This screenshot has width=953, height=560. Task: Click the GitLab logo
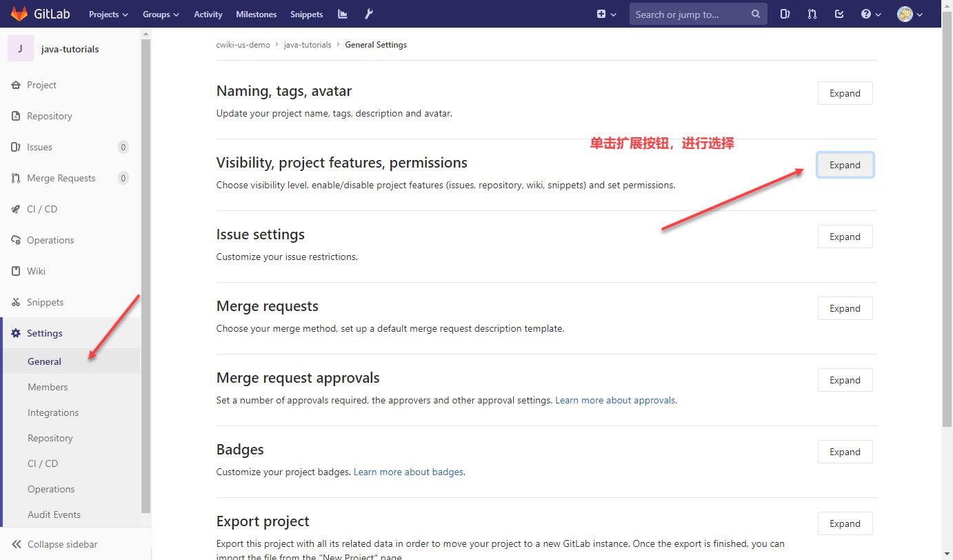click(40, 13)
